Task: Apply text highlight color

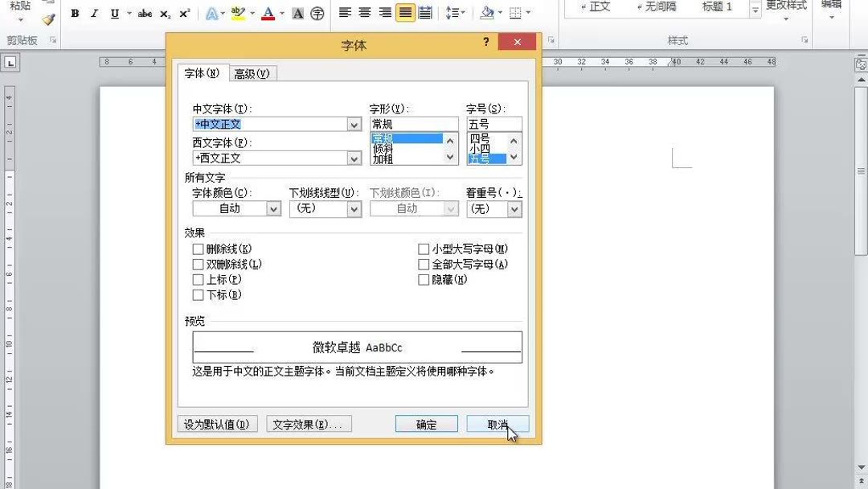Action: (x=237, y=14)
